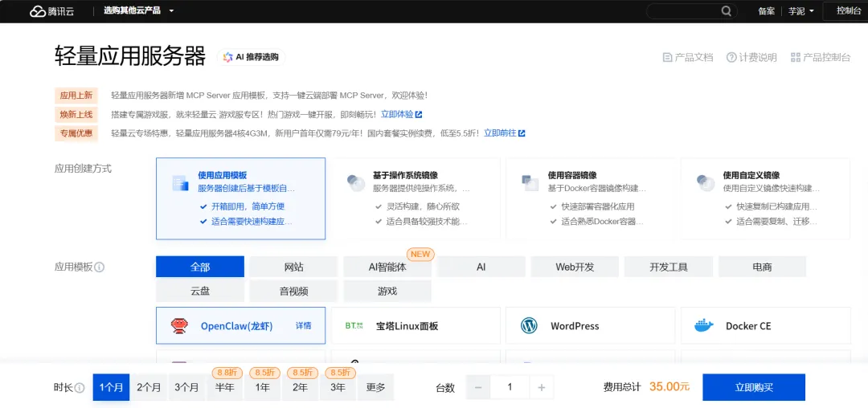Click the 产品控制台 grid icon
The image size is (868, 408).
tap(796, 58)
